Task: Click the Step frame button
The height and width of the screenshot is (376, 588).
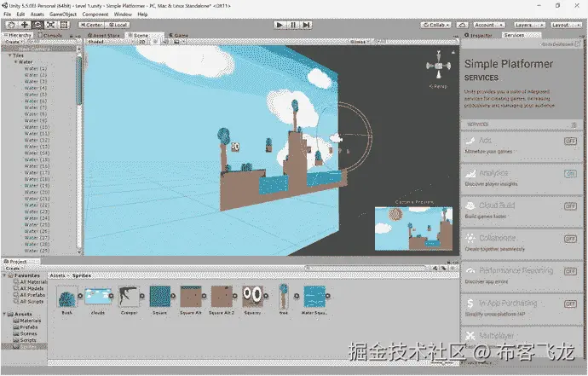Action: tap(306, 25)
